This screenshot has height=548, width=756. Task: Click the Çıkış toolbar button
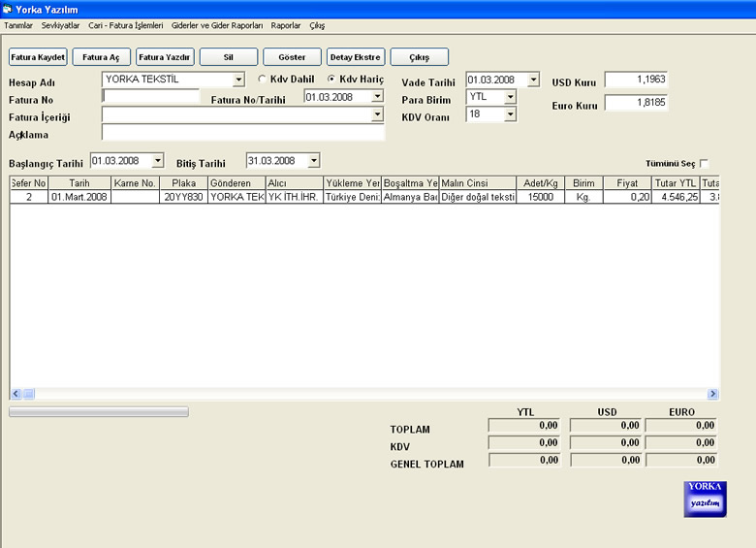click(419, 57)
